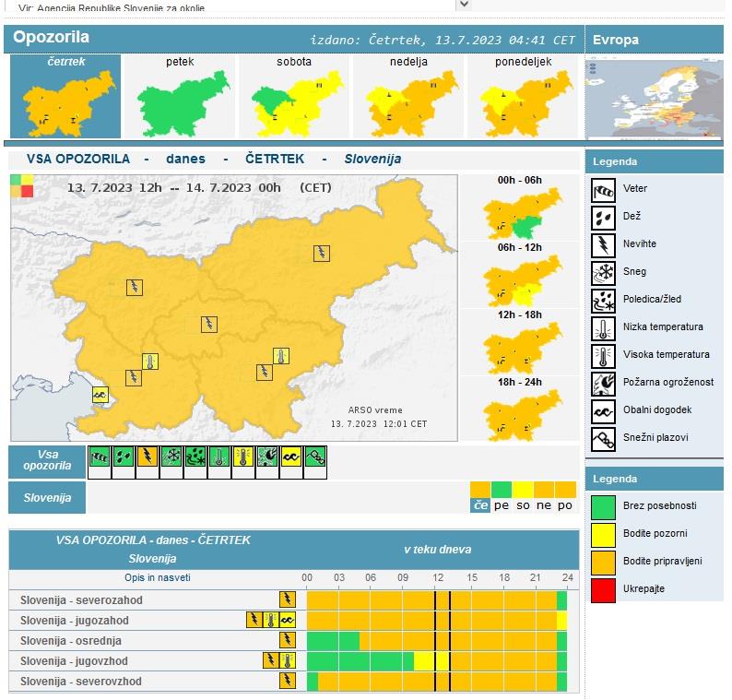Viewport: 732px width, 700px height.
Task: Switch to the petek forecast tab
Action: 180,96
